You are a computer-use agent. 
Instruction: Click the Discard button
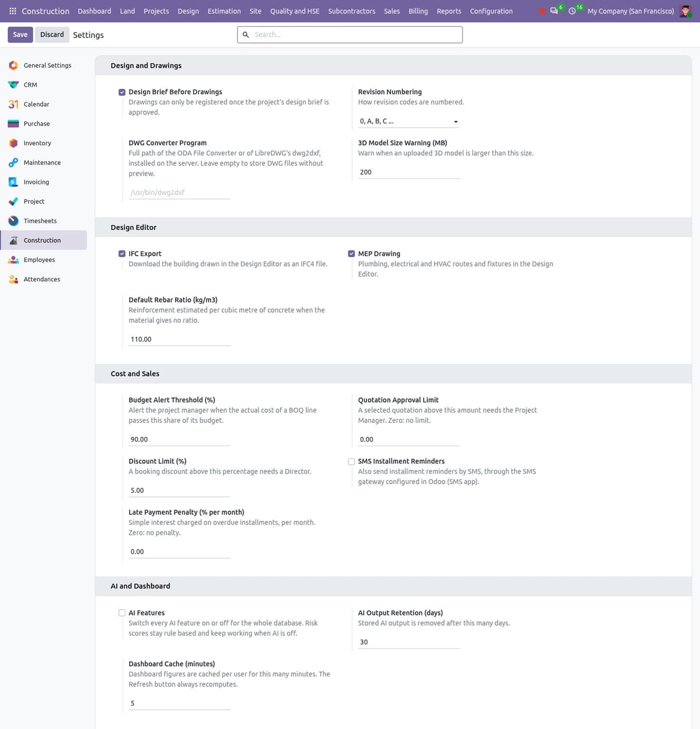coord(52,34)
